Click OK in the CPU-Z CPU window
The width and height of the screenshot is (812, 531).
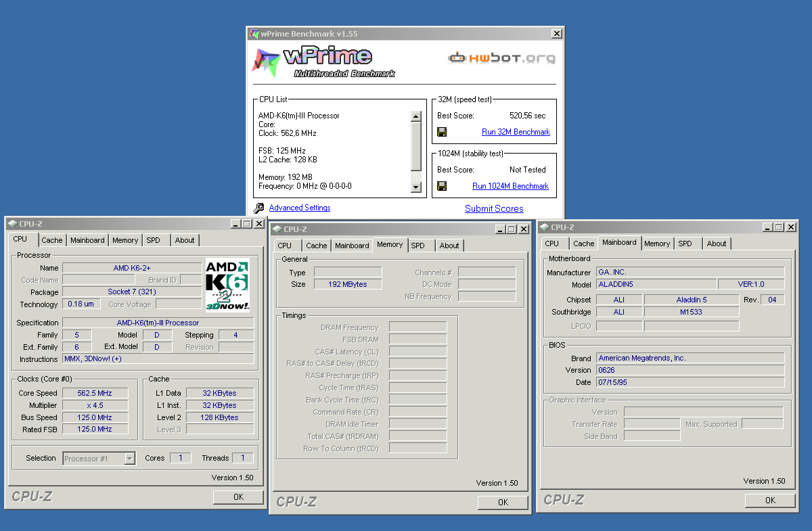(238, 497)
